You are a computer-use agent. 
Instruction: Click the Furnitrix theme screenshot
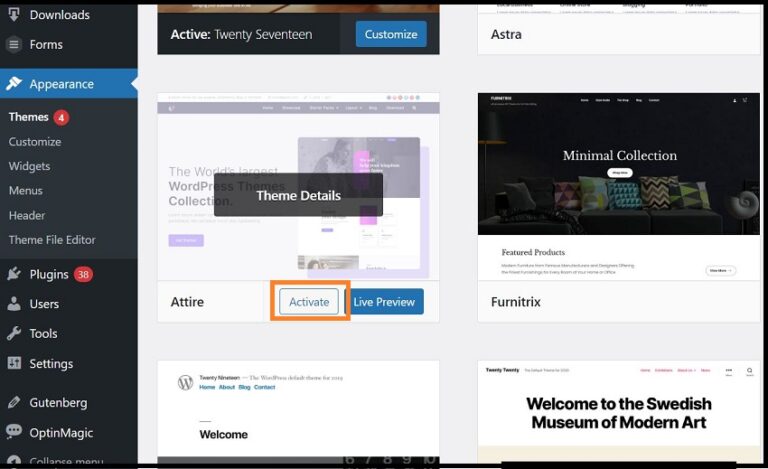[x=619, y=187]
